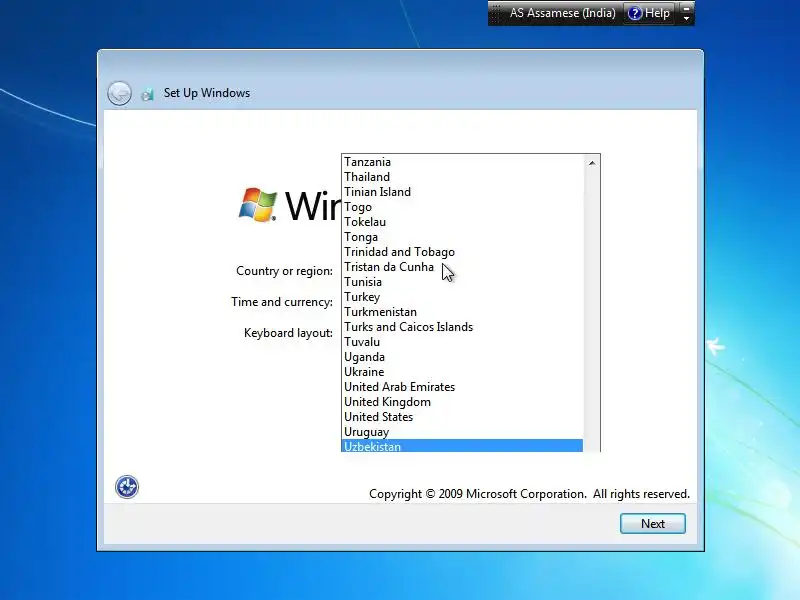Select Turkey in the list
This screenshot has height=600, width=800.
(x=462, y=297)
